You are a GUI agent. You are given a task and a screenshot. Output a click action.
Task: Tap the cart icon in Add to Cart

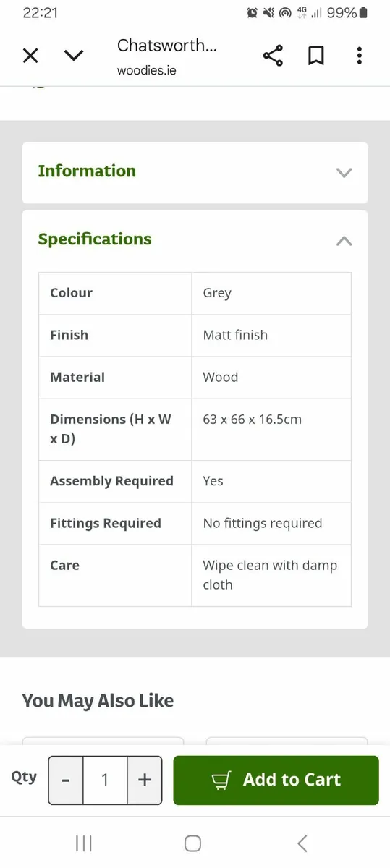221,780
